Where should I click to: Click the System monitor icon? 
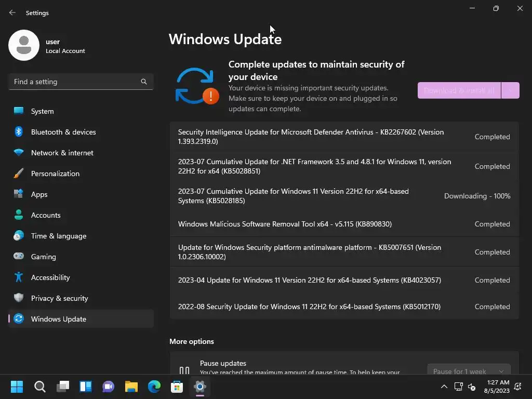click(x=19, y=111)
